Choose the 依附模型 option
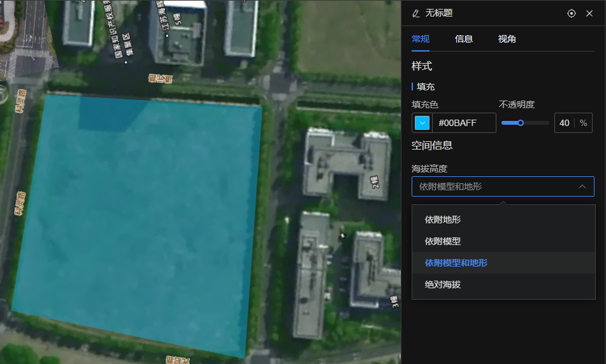This screenshot has width=606, height=364. click(x=443, y=241)
